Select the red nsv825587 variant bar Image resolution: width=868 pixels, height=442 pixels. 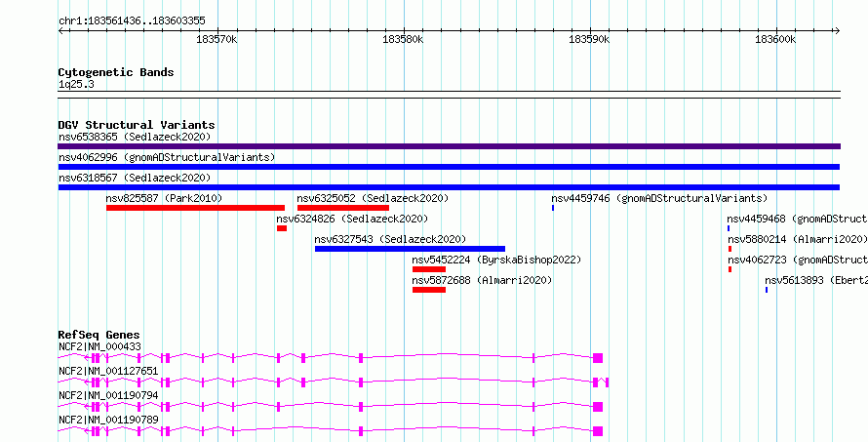[x=195, y=208]
